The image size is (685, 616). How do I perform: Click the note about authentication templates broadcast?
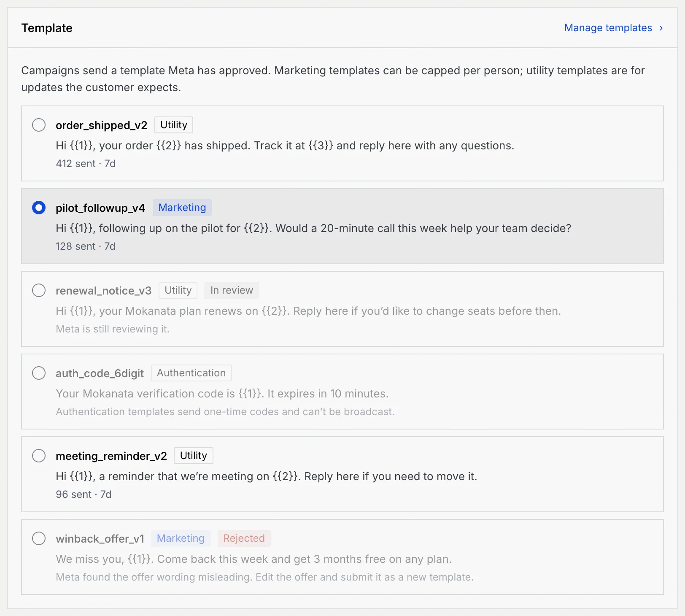point(225,412)
